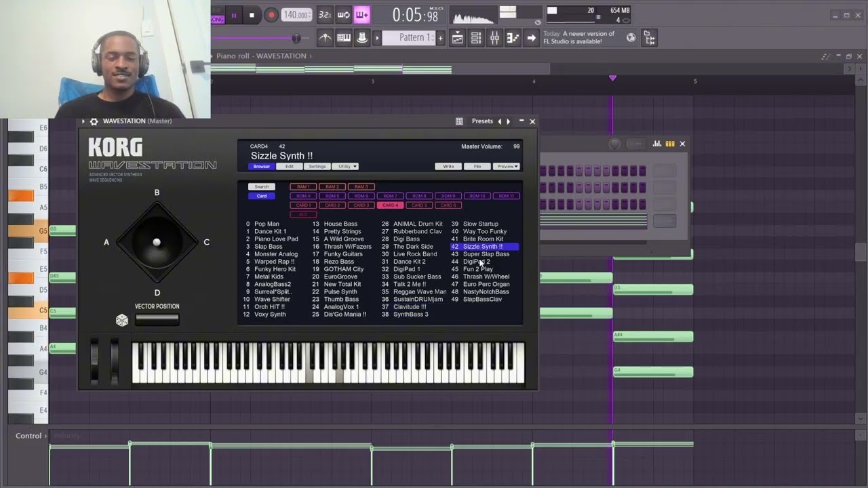Viewport: 868px width, 488px height.
Task: Select the 'GOTHAM City' preset
Action: (x=344, y=269)
